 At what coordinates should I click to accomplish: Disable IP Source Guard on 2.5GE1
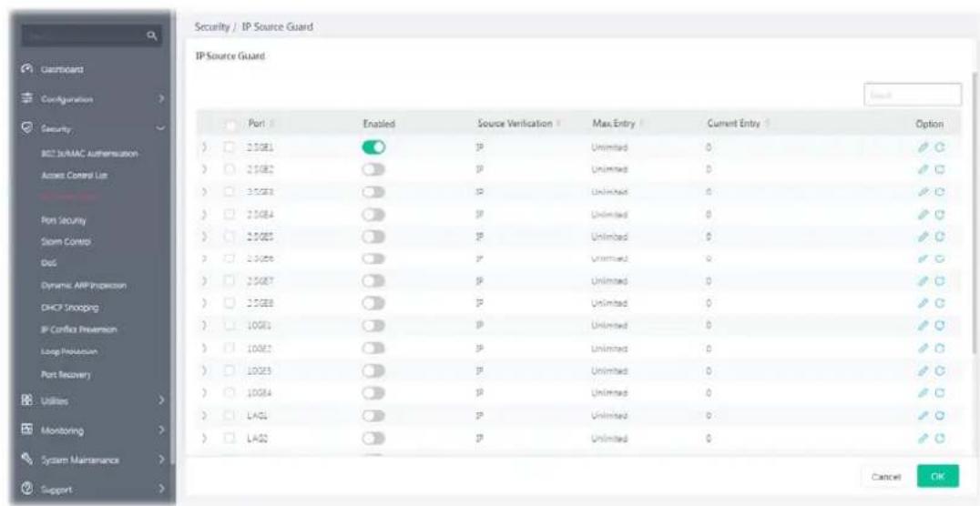click(x=373, y=148)
